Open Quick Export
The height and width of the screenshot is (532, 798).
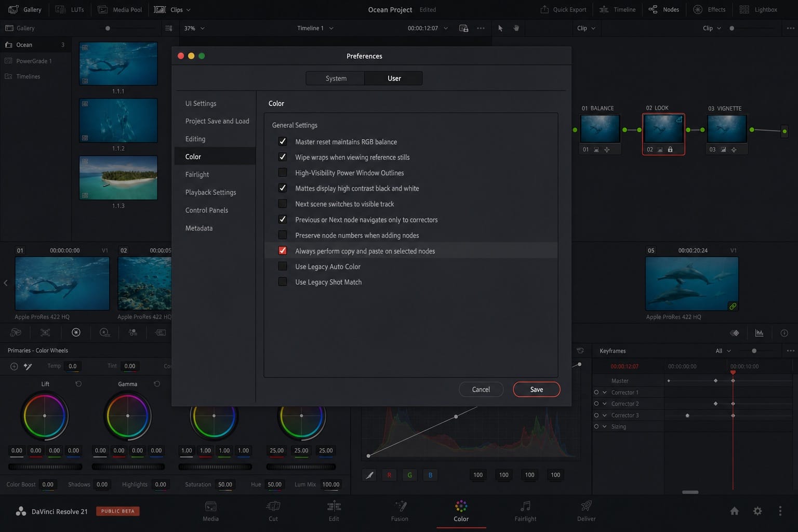tap(563, 9)
